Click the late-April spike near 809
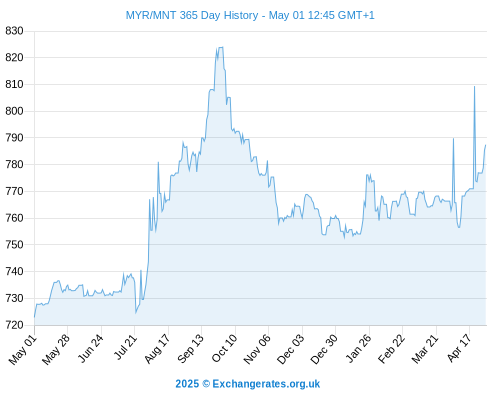 tap(474, 87)
